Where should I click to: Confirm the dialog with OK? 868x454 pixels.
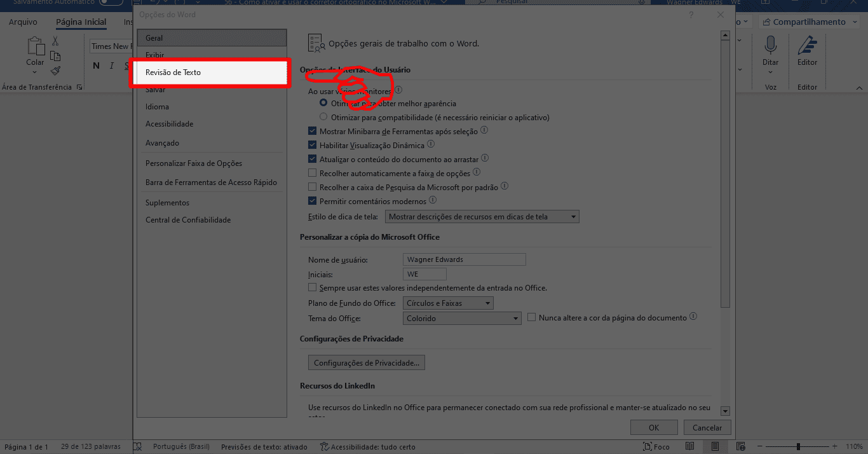pos(654,428)
